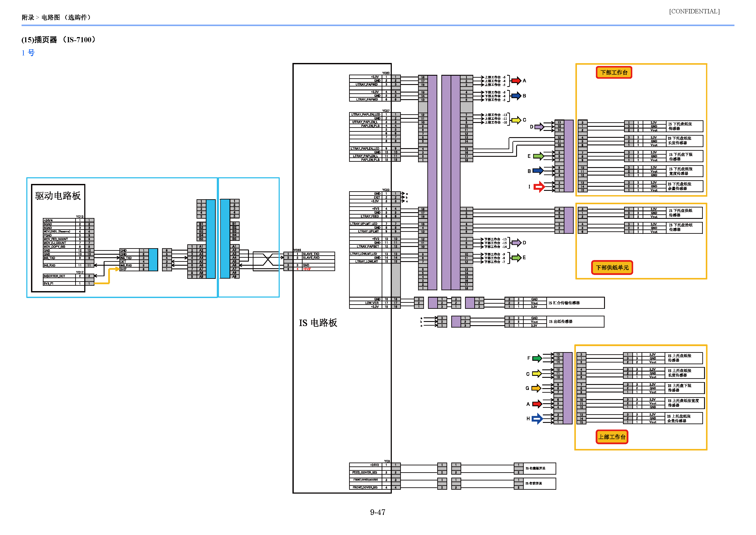Image resolution: width=756 pixels, height=535 pixels.
Task: Click yellow arrow C beside 上部工作台 -12 lines
Action: [516, 120]
